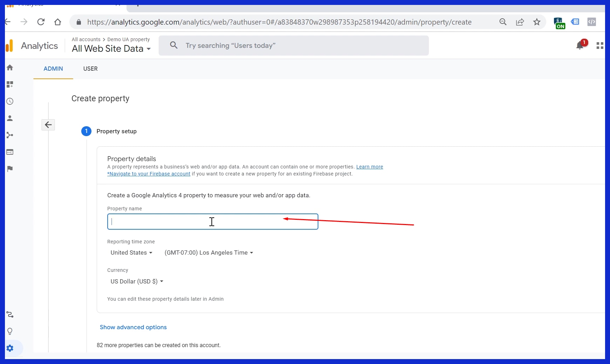The width and height of the screenshot is (610, 364).
Task: Open Discover lightbulb icon
Action: pyautogui.click(x=10, y=331)
